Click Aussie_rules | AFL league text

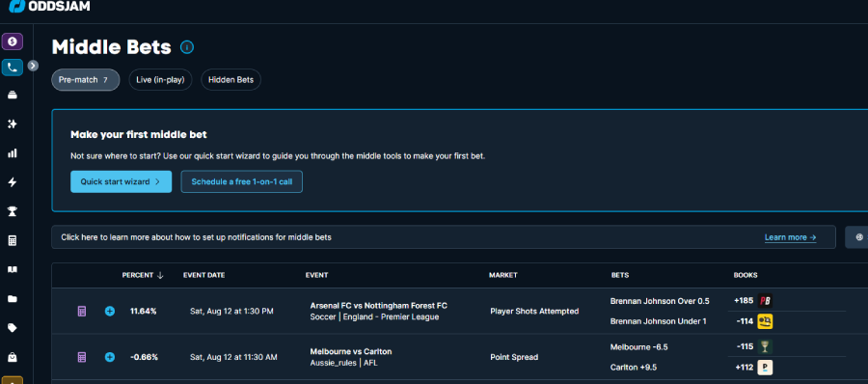(343, 363)
